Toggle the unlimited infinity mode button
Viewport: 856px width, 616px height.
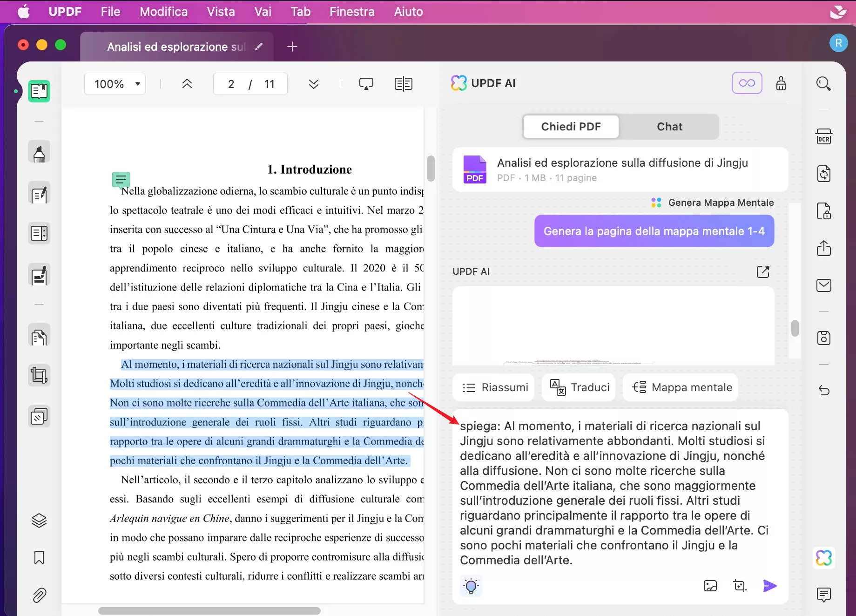tap(747, 83)
